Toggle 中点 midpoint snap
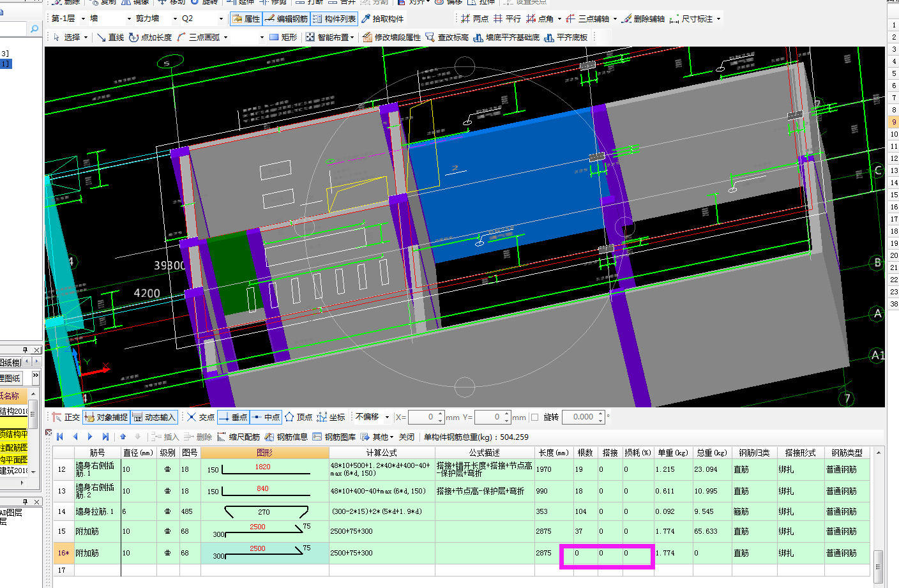899x588 pixels. [x=266, y=417]
